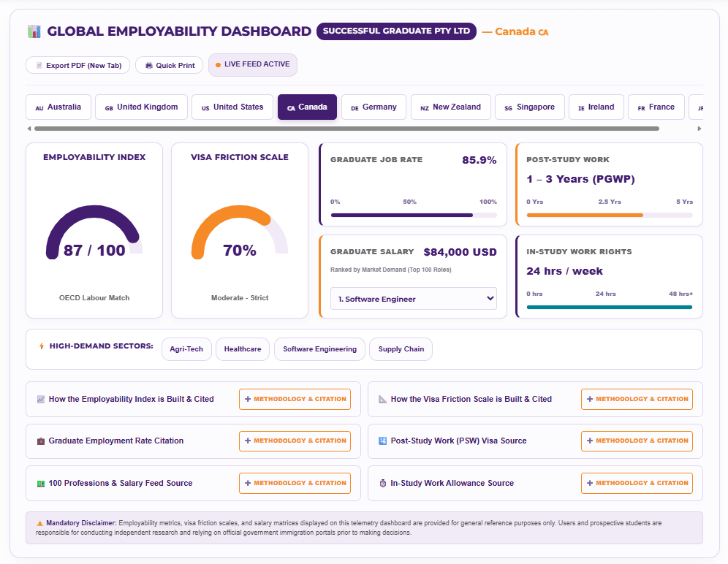728x564 pixels.
Task: Click the triangle ruler icon beside Visa Friction Scale
Action: (382, 399)
